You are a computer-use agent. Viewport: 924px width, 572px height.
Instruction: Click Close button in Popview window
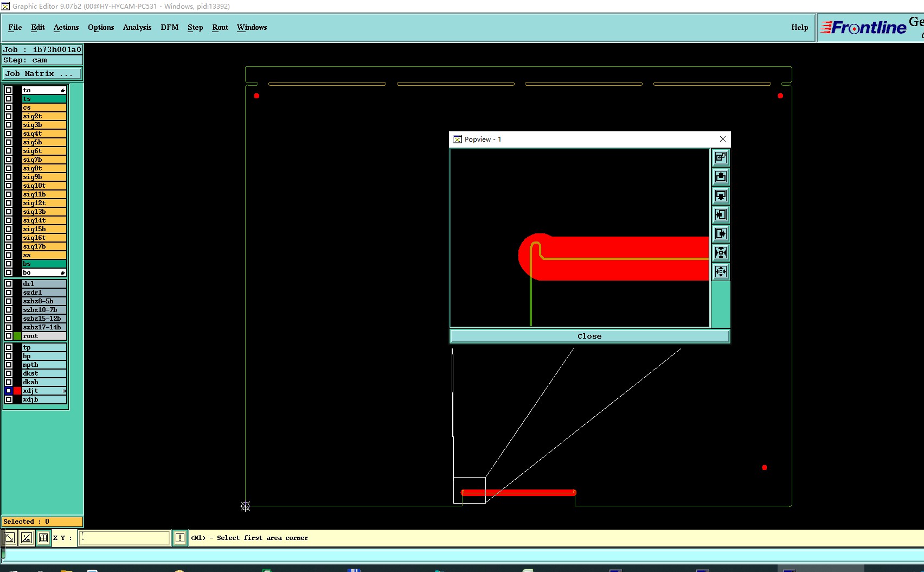click(x=589, y=336)
